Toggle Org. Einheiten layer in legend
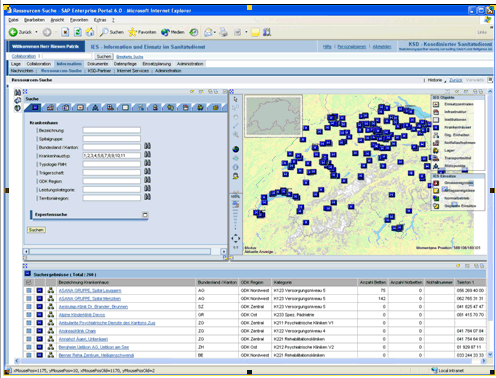 coord(436,135)
